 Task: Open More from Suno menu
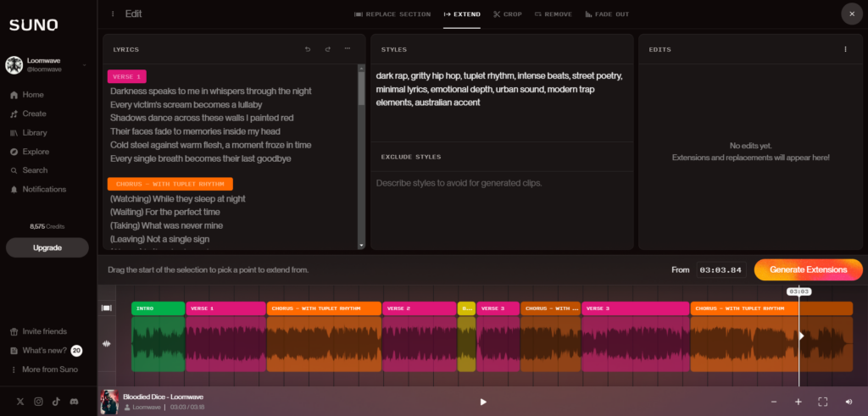click(44, 369)
